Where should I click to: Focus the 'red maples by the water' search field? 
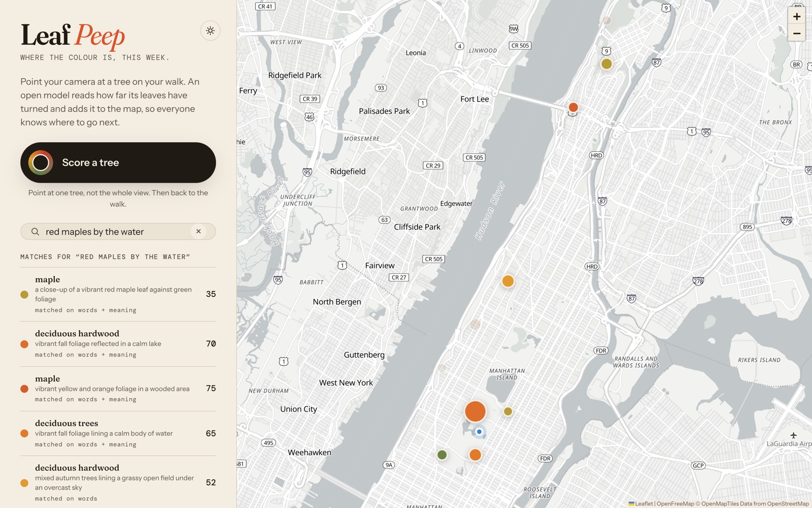118,232
